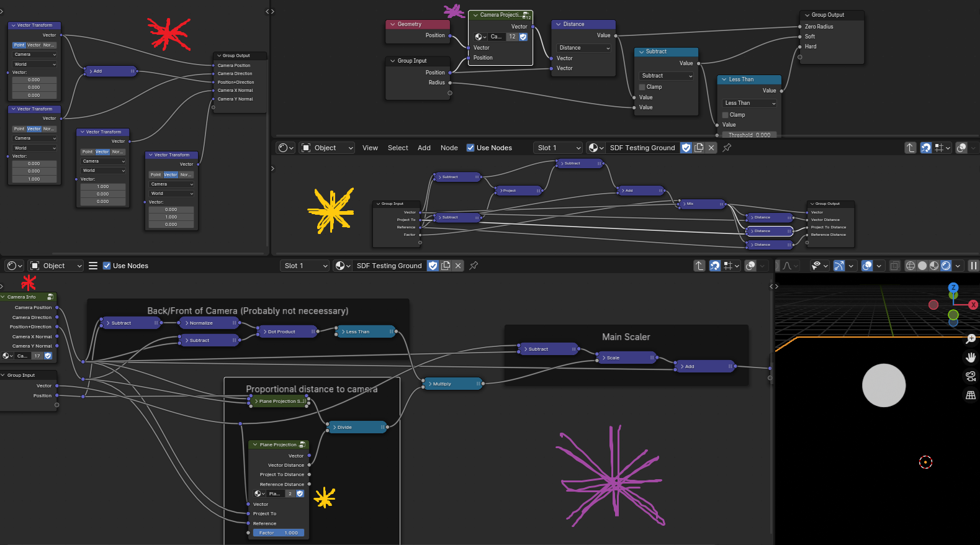Toggle Use Nodes in bottom node editor
The height and width of the screenshot is (545, 980).
click(107, 266)
